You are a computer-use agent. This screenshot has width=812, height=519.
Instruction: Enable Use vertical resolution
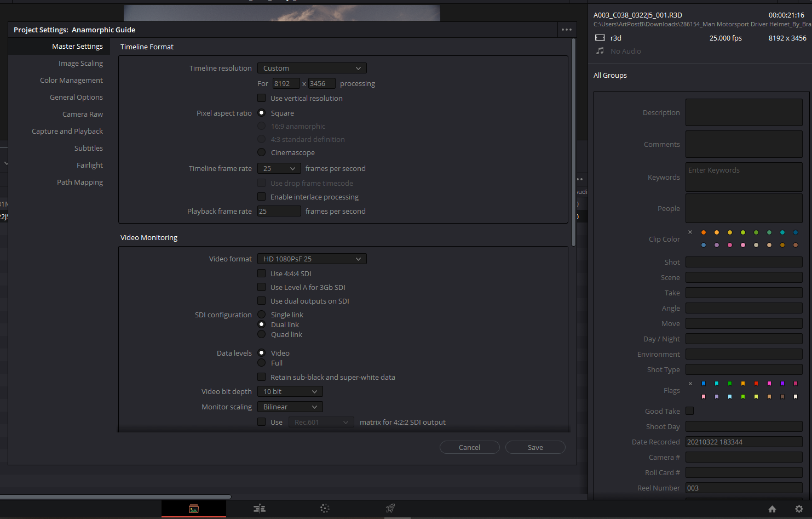pos(262,98)
